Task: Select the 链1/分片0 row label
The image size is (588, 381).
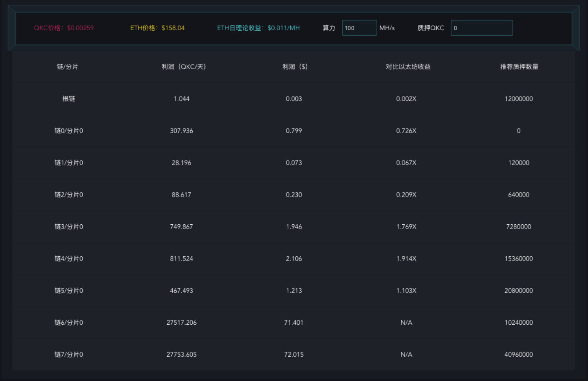Action: click(69, 163)
